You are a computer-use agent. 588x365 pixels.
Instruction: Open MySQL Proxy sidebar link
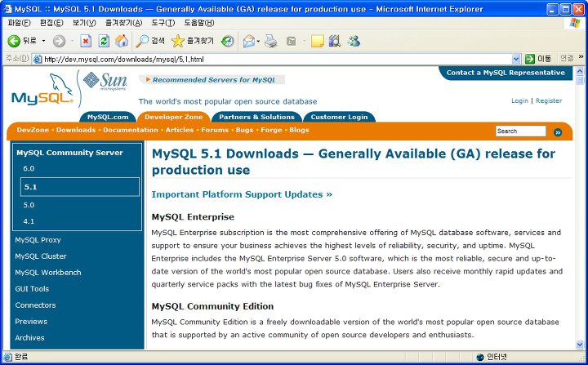click(38, 240)
